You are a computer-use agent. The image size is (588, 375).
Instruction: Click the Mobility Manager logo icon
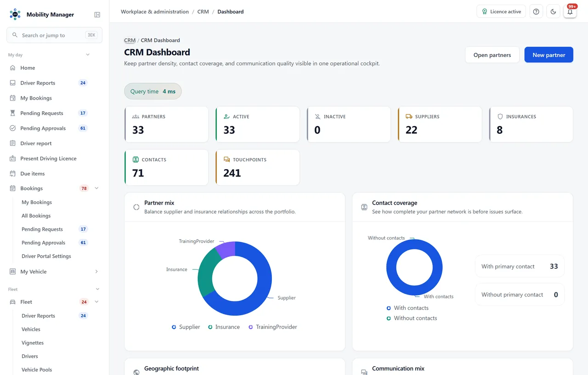(15, 14)
